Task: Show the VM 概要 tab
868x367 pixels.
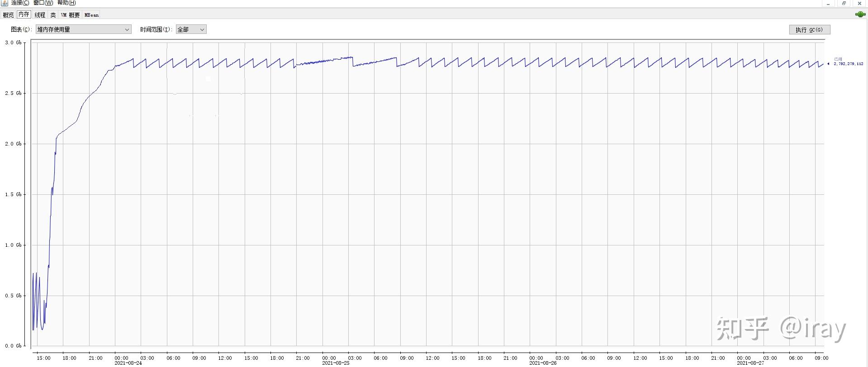Action: (70, 15)
